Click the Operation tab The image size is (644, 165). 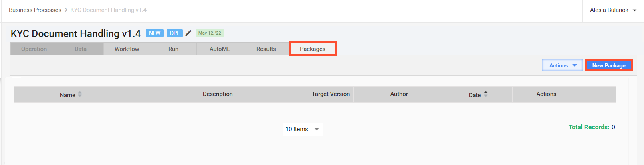point(34,49)
